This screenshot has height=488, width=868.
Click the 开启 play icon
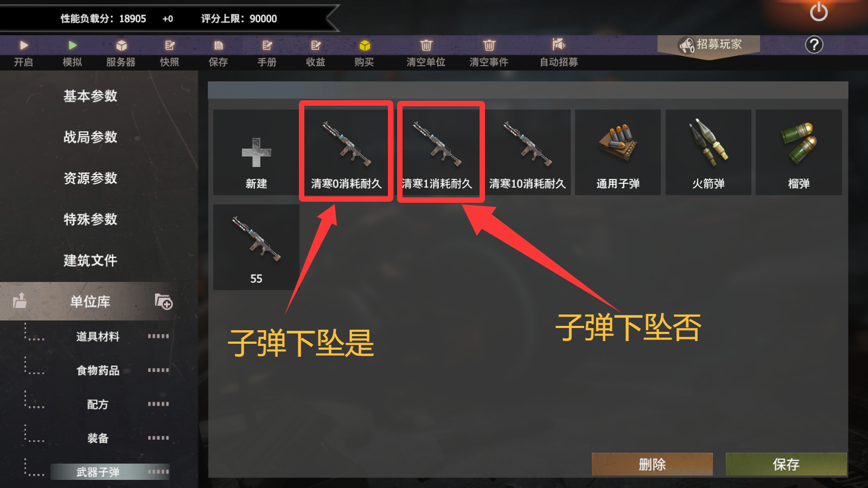[x=23, y=46]
